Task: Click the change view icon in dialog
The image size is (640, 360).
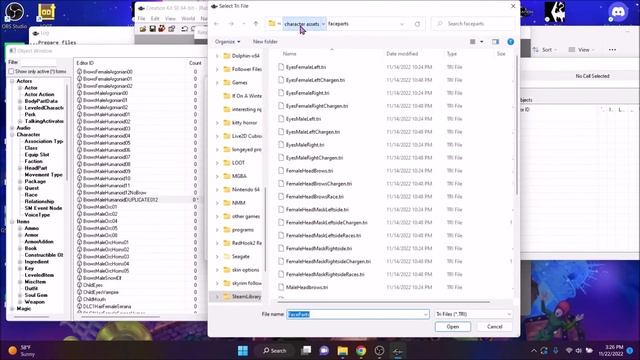Action: (473, 42)
